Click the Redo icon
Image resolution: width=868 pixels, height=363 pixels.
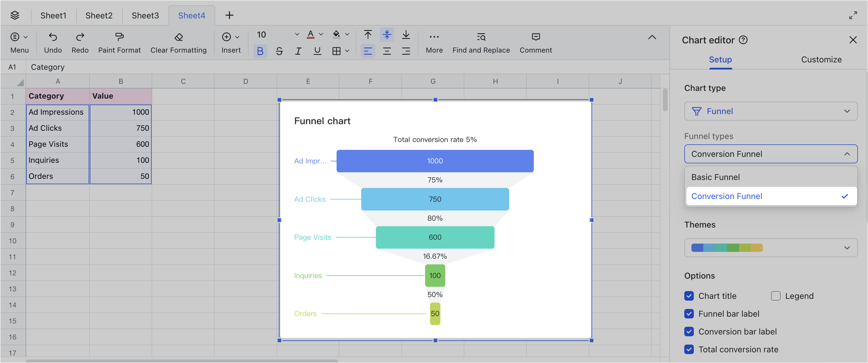[x=80, y=37]
